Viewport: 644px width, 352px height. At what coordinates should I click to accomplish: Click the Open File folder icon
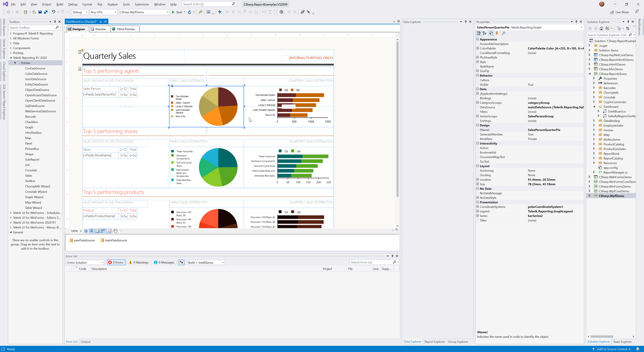point(34,12)
